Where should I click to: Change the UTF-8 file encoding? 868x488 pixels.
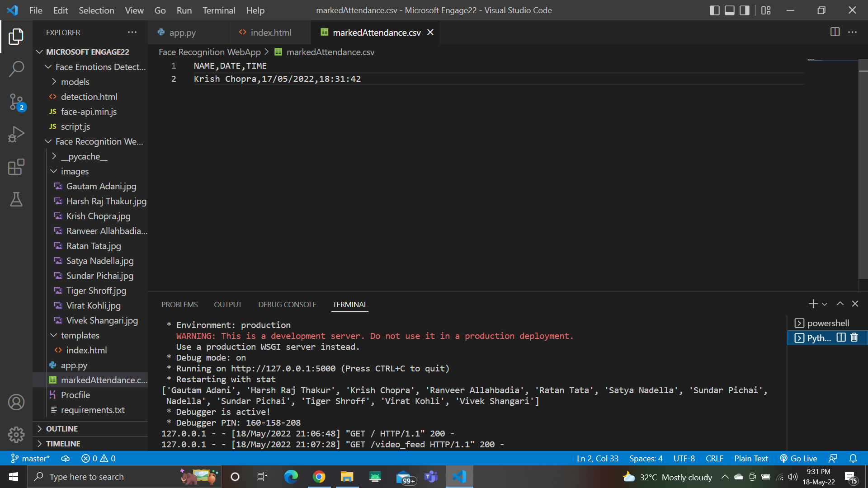684,458
